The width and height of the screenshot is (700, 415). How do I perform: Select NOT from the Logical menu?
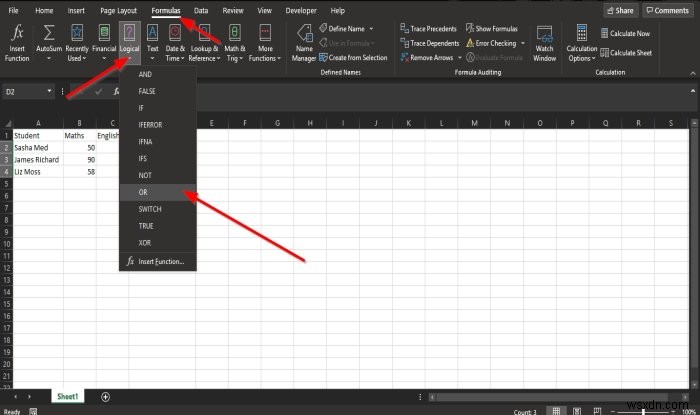coord(158,175)
